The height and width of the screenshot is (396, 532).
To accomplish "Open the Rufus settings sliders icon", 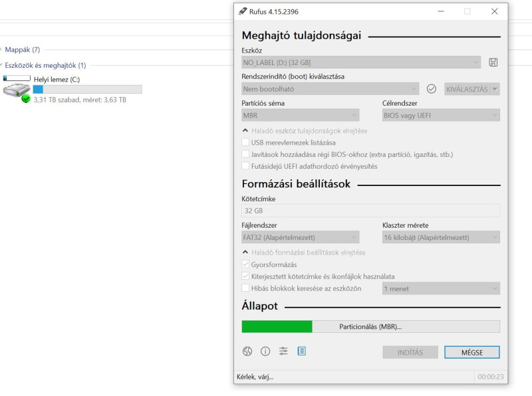I will pyautogui.click(x=283, y=351).
